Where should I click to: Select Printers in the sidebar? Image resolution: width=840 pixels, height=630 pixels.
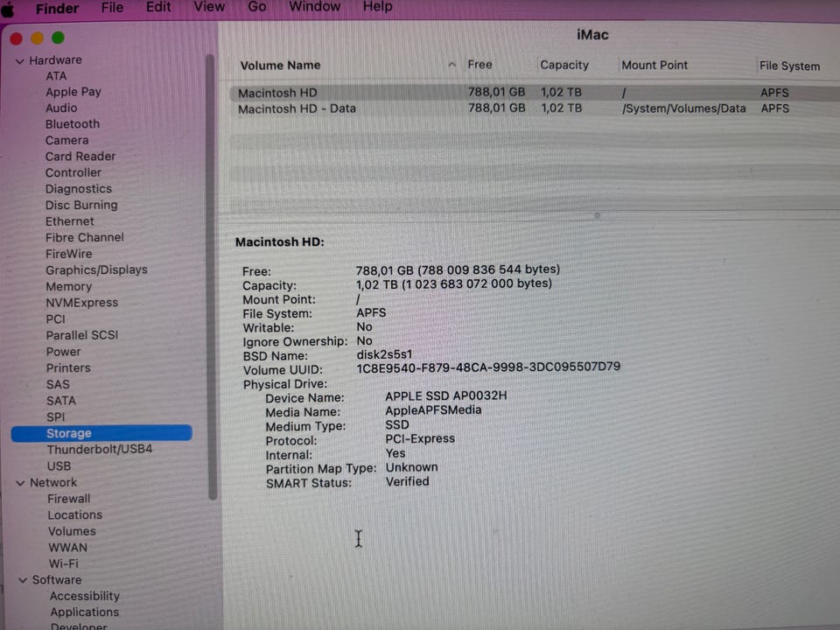[68, 368]
